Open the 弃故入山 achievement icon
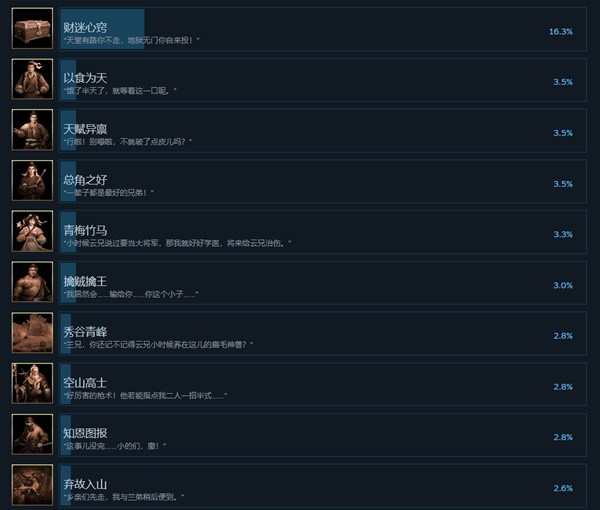 (x=32, y=485)
